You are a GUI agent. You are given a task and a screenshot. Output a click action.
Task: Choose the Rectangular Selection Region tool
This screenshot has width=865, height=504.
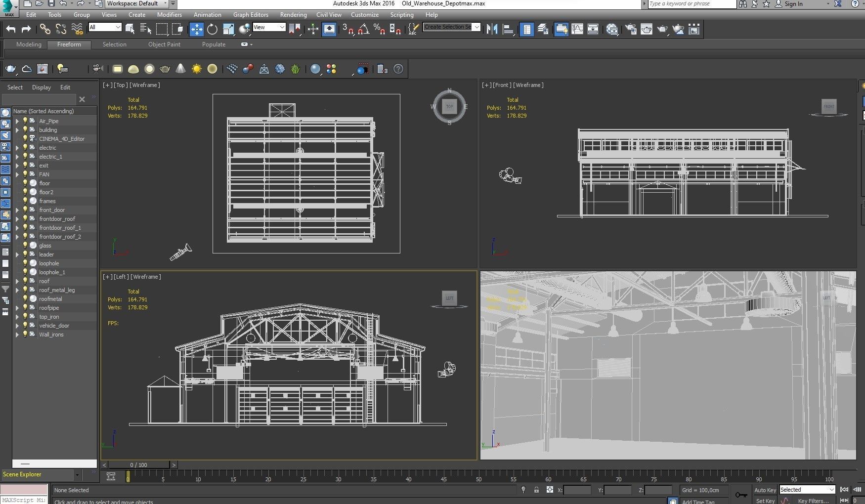(162, 29)
